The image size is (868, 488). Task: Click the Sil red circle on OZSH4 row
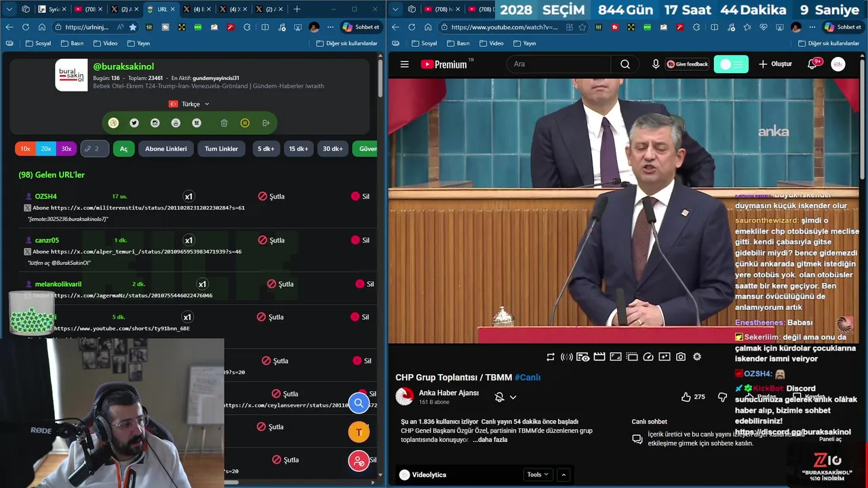click(355, 197)
